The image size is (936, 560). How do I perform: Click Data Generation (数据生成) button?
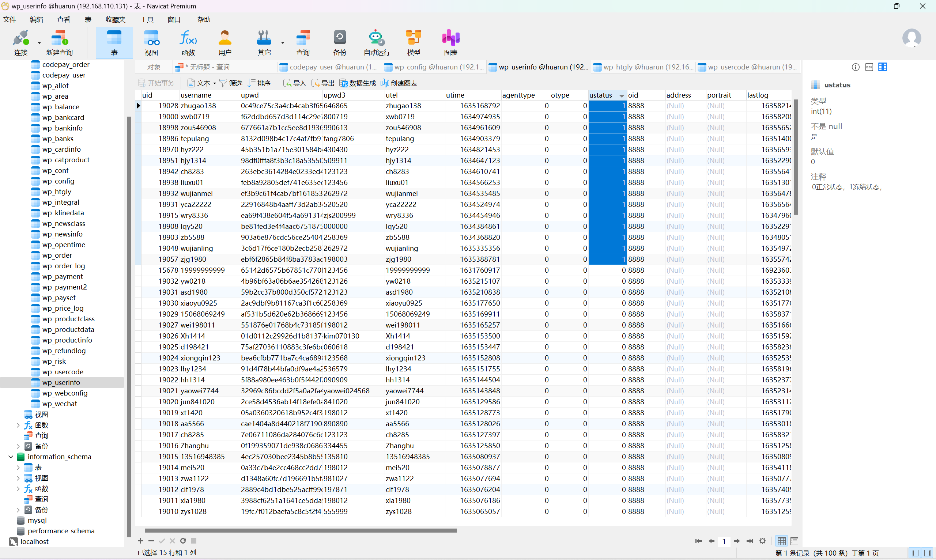[x=358, y=83]
